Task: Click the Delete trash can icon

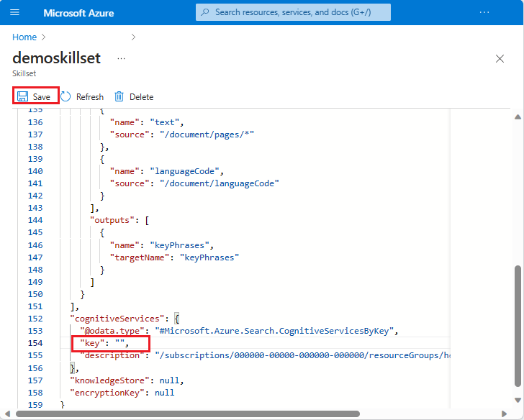Action: point(119,96)
